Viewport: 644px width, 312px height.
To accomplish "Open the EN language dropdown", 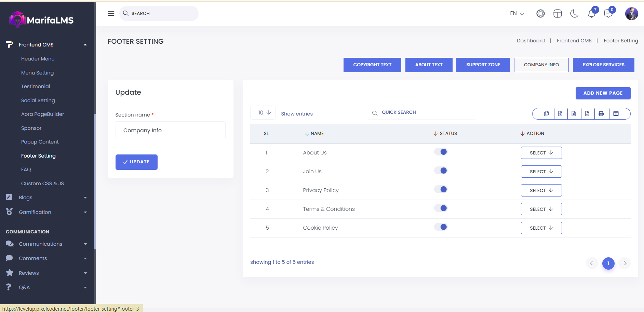I will pos(517,13).
